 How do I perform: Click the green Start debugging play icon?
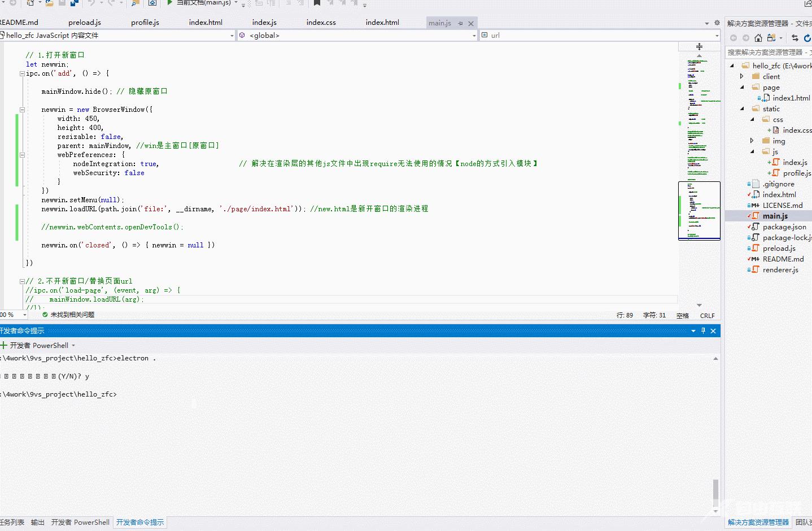point(170,3)
